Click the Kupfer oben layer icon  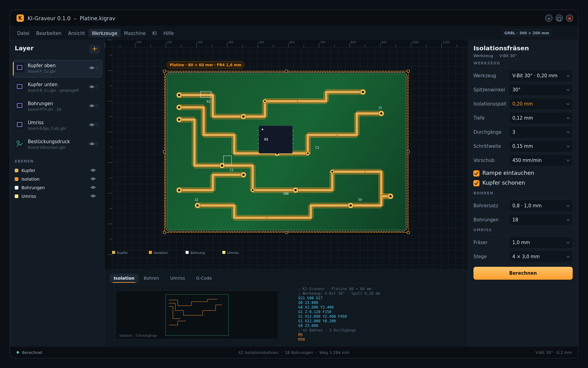(x=20, y=68)
